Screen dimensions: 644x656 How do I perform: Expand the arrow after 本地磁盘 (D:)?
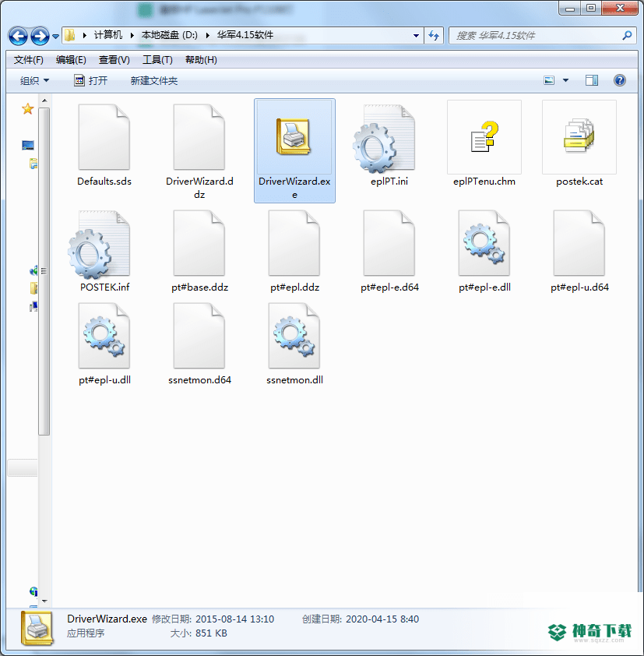click(x=207, y=36)
